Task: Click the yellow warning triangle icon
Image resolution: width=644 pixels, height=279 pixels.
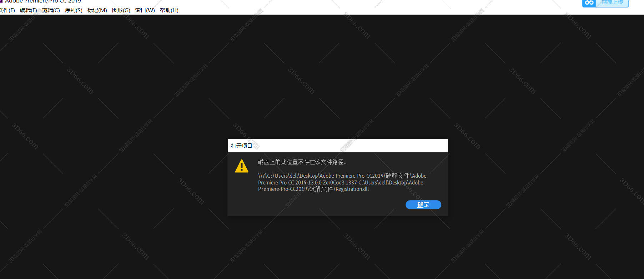Action: pyautogui.click(x=242, y=166)
